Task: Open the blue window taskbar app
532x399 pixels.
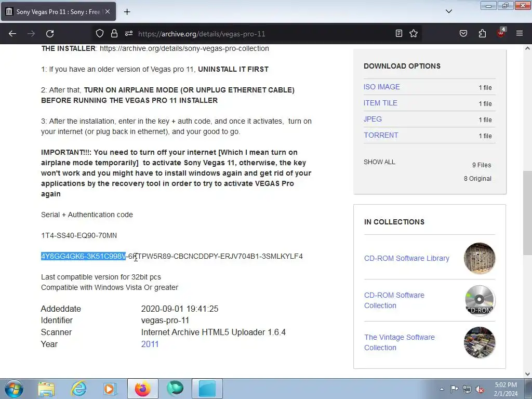Action: click(207, 389)
